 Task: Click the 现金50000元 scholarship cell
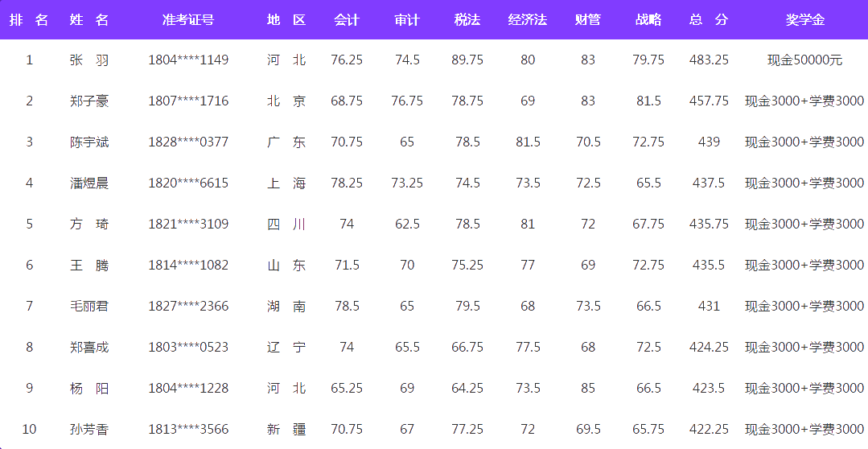(804, 60)
